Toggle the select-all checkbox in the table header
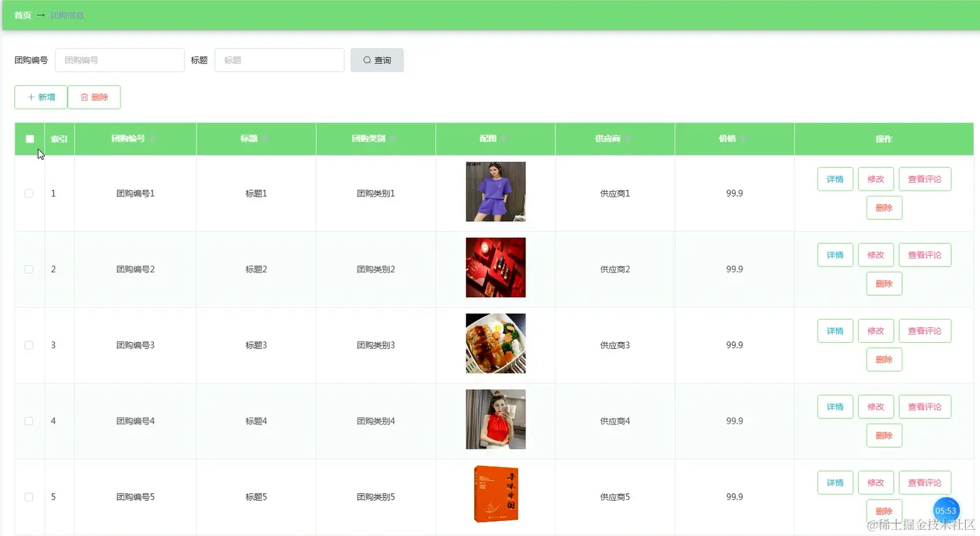Screen dimensions: 980x536 click(x=30, y=139)
